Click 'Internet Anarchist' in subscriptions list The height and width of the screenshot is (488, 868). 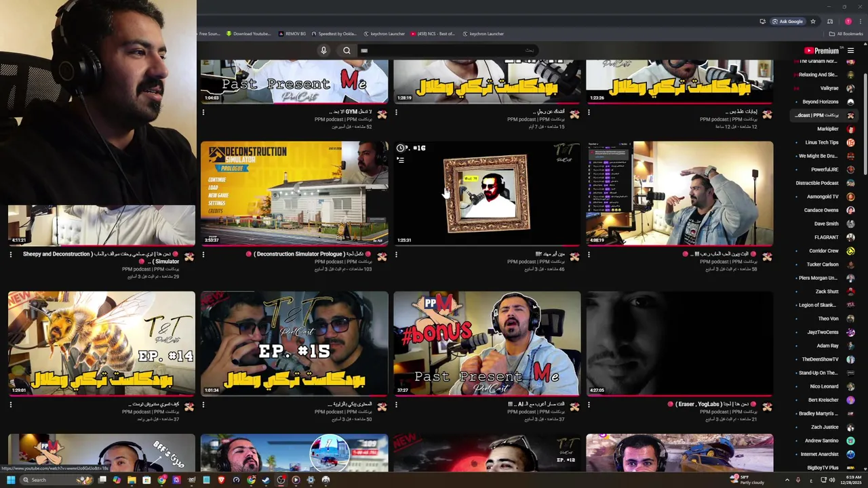819,454
